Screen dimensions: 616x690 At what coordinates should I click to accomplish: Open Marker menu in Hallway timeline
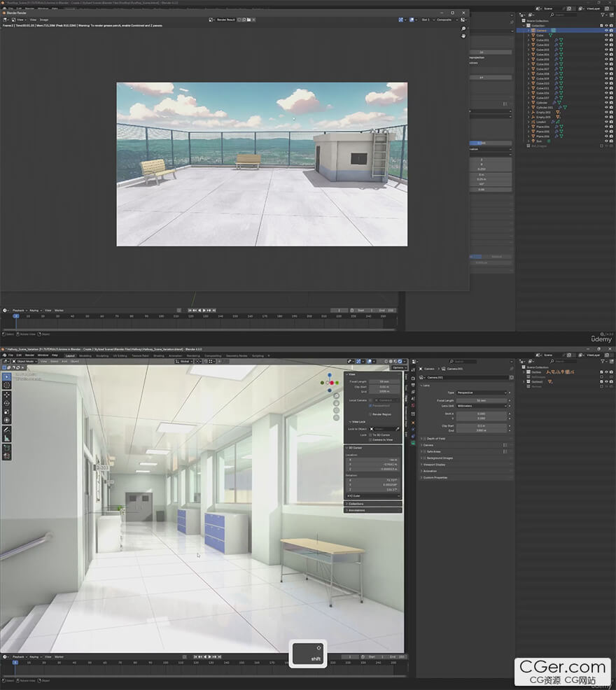point(59,657)
